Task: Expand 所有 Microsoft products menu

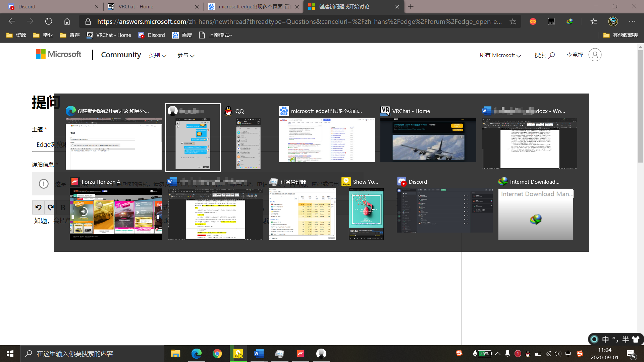Action: click(500, 55)
